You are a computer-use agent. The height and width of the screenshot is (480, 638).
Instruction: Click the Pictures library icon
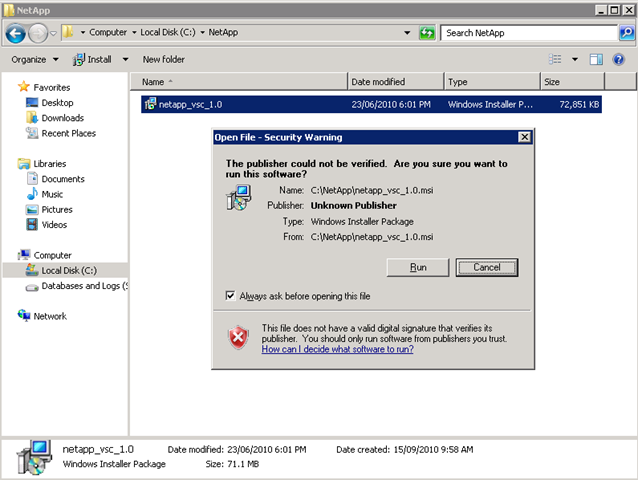tap(32, 209)
